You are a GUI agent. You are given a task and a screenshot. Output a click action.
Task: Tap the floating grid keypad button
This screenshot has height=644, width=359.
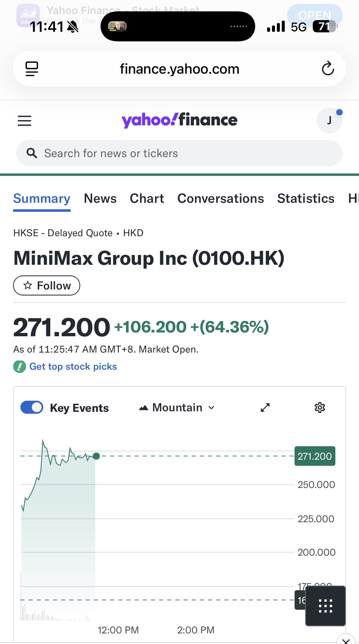coord(325,606)
